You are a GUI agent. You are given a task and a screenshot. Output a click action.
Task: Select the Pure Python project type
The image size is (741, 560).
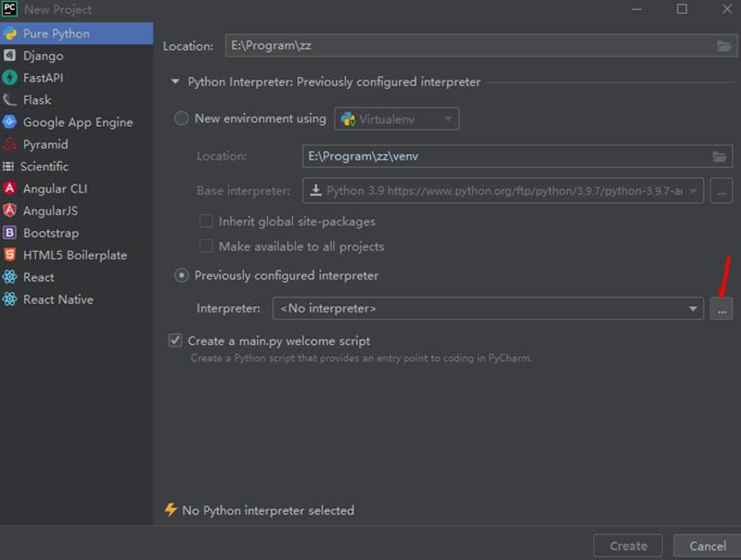(x=76, y=33)
